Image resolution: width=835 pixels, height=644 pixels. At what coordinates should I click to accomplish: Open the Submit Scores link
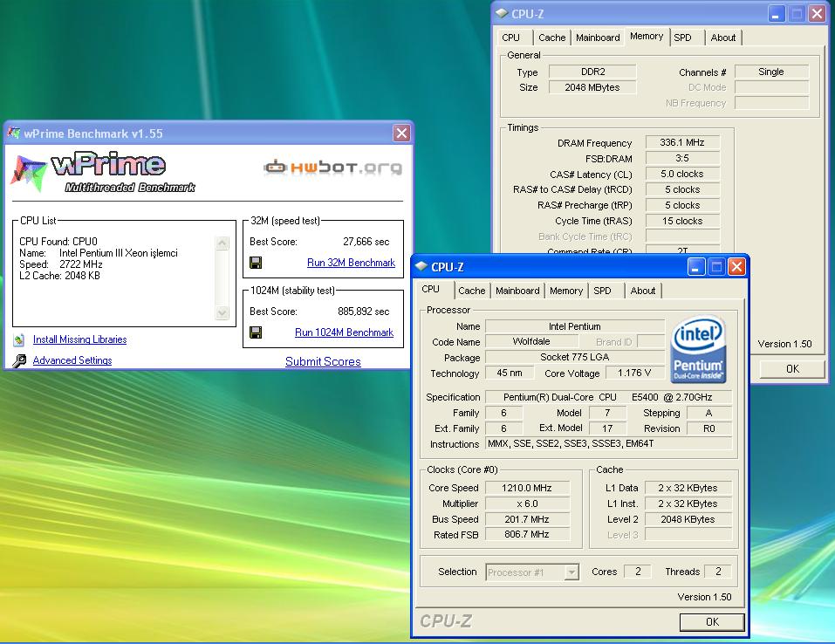tap(323, 361)
